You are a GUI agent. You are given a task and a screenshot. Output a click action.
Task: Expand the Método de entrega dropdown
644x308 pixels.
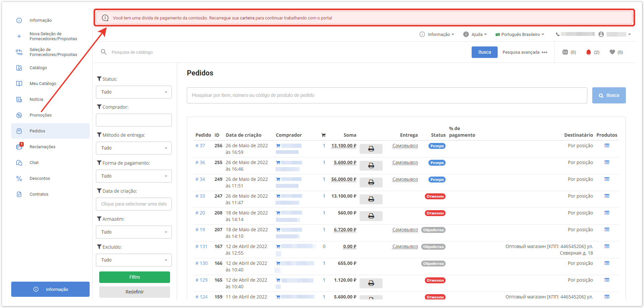[133, 148]
